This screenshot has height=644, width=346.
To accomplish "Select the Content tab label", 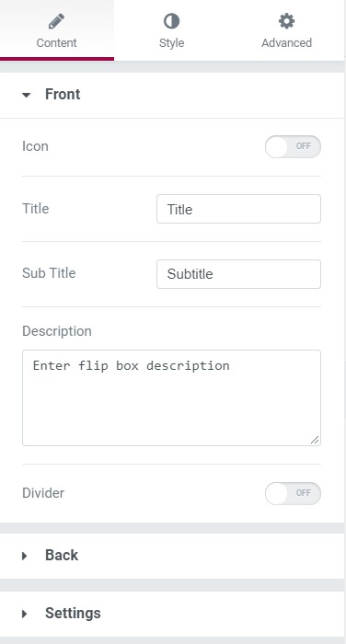I will tap(57, 42).
